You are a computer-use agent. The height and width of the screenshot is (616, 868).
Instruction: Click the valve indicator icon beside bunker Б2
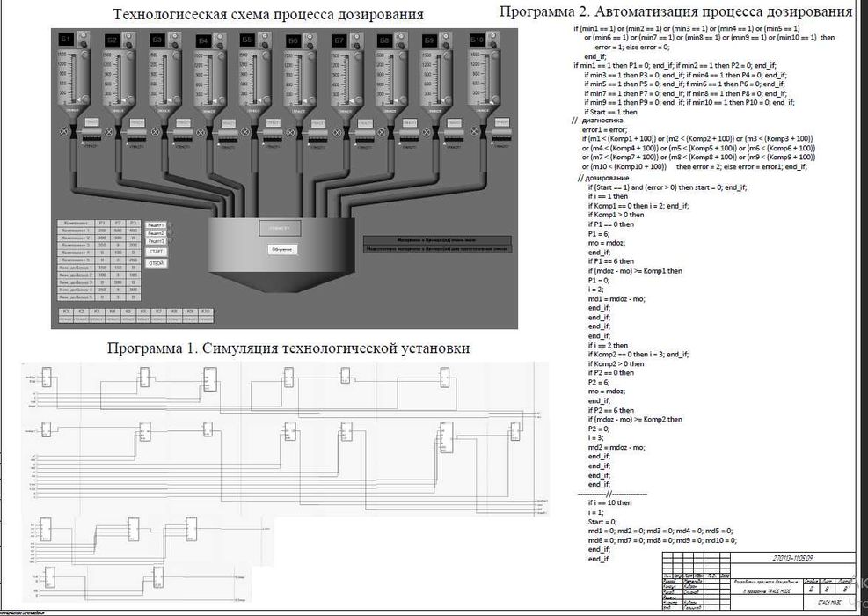109,132
